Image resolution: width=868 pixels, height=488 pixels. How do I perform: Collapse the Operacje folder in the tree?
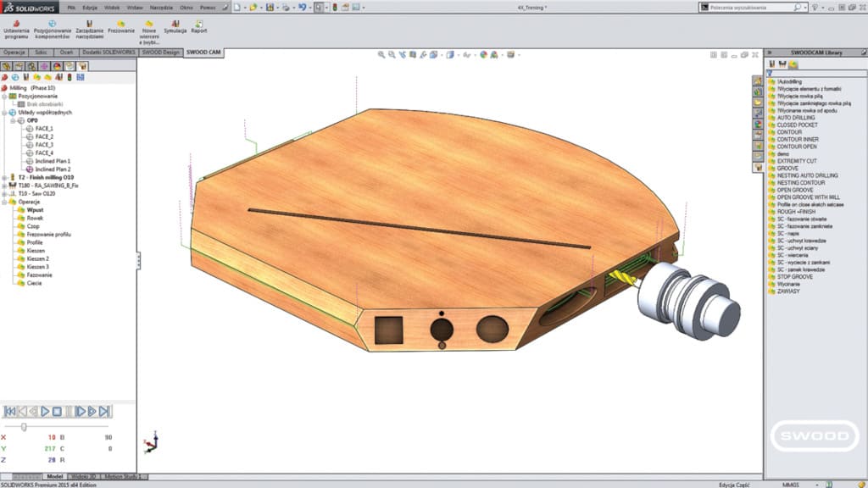point(4,201)
